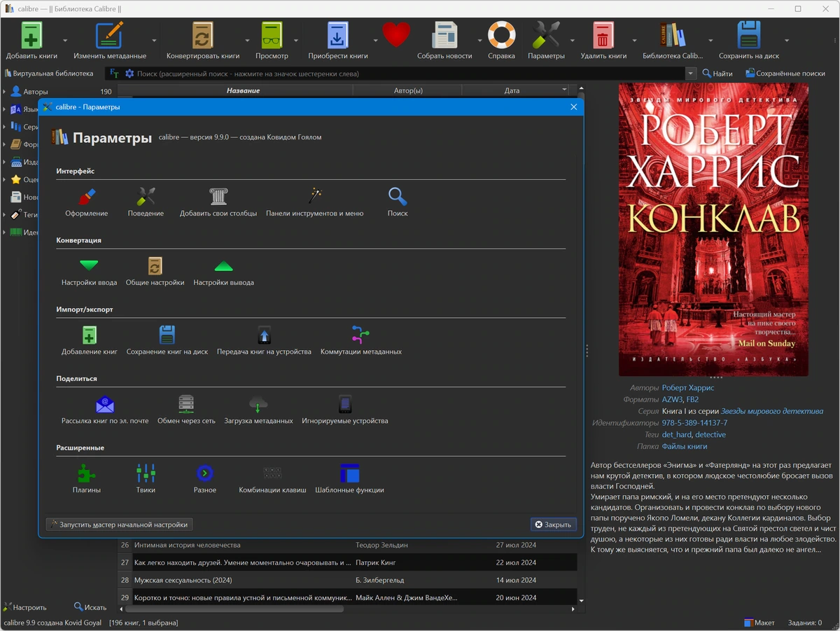Open Просмотр dropdown arrow
The image size is (840, 631).
(296, 41)
